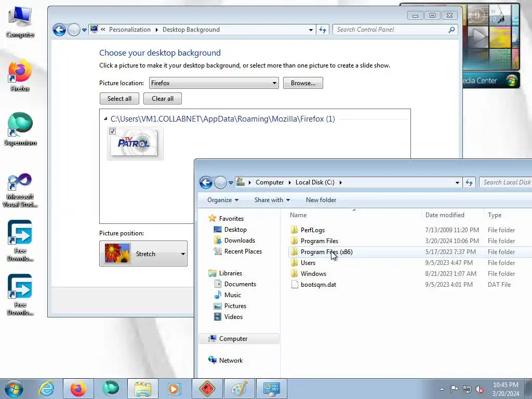Image resolution: width=532 pixels, height=399 pixels.
Task: Open the Computer desktop icon
Action: click(20, 21)
